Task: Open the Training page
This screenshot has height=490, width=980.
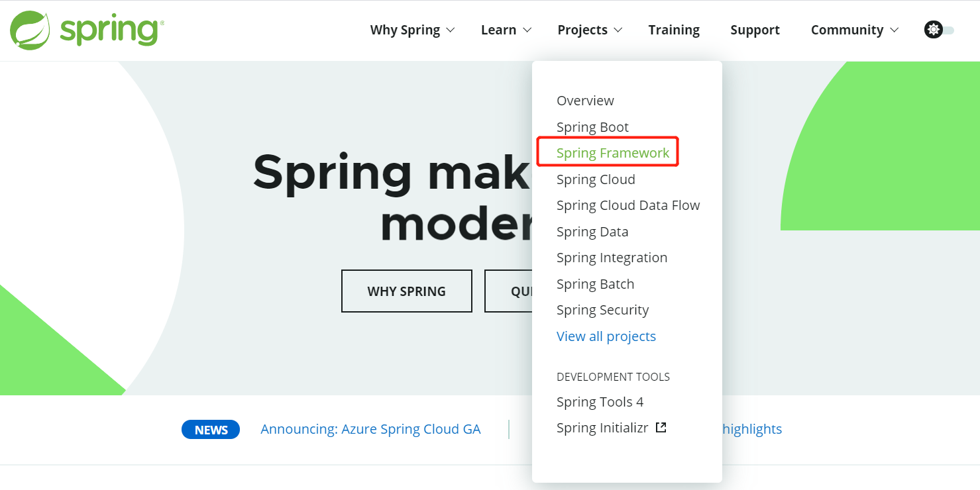Action: pyautogui.click(x=674, y=30)
